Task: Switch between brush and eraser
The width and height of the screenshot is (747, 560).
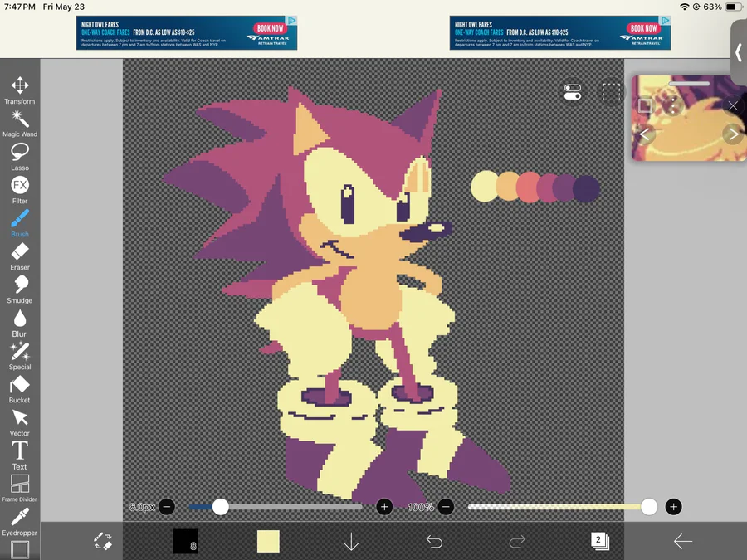Action: (x=102, y=542)
